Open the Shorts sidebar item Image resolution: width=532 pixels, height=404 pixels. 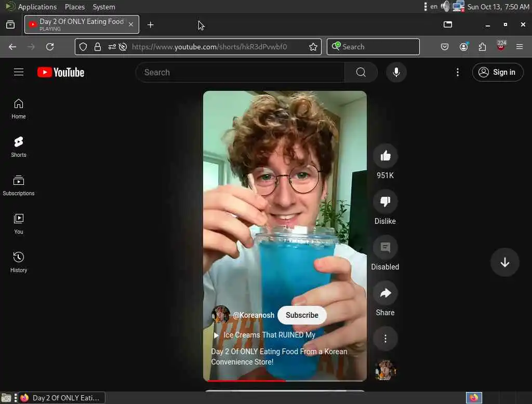(19, 147)
